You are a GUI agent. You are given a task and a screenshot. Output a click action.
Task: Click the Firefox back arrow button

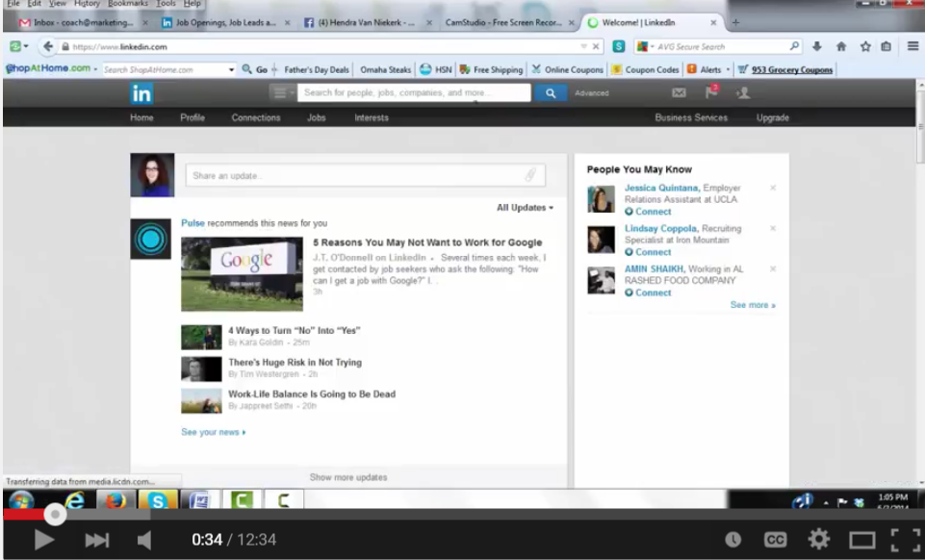pyautogui.click(x=48, y=46)
